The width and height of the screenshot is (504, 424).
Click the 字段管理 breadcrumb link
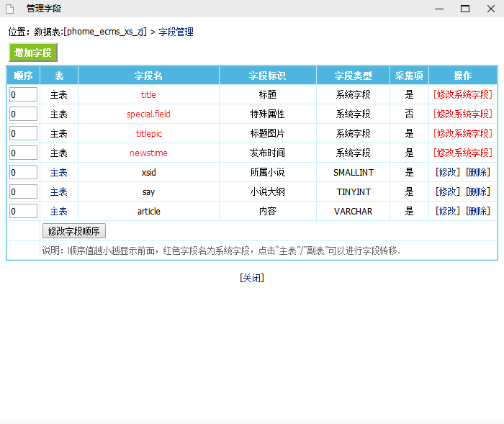pos(176,32)
